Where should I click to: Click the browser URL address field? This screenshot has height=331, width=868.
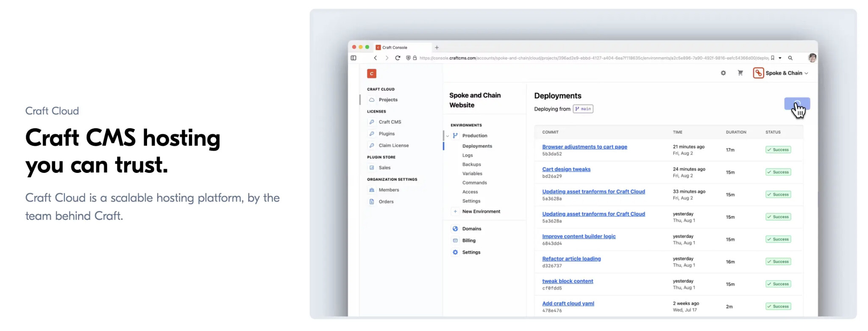[593, 58]
